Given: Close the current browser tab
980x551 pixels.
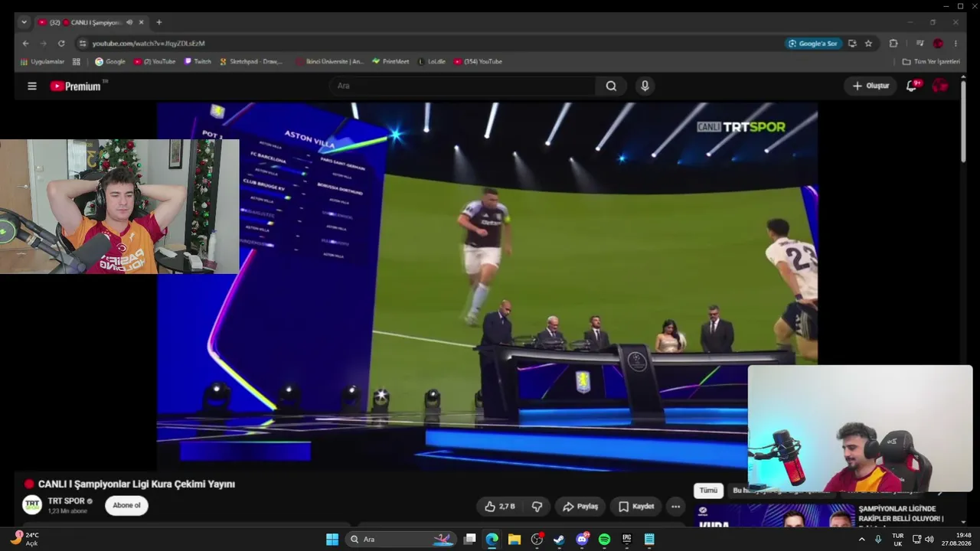Looking at the screenshot, I should click(141, 22).
